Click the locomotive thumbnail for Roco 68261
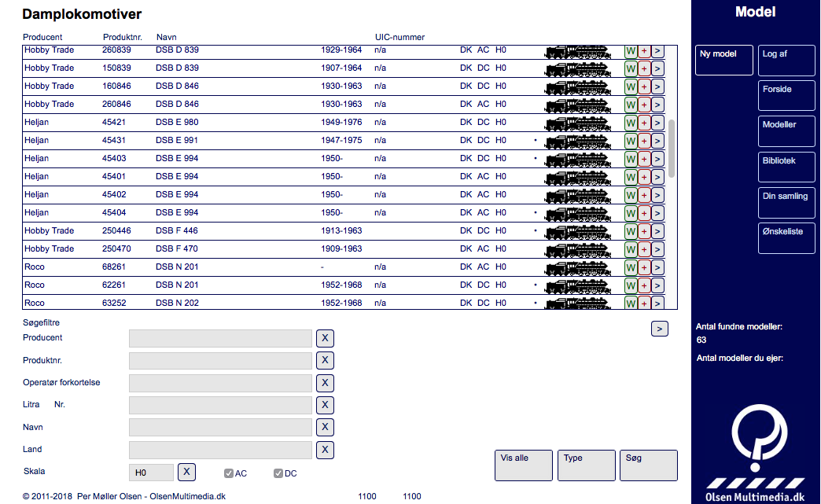The width and height of the screenshot is (821, 504). tap(577, 268)
